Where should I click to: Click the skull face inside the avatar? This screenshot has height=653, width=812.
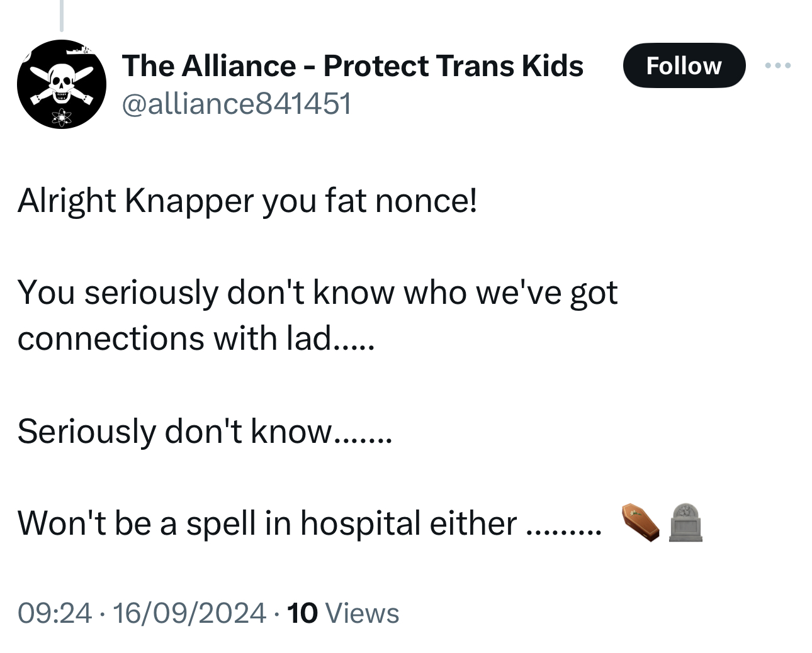[x=61, y=83]
